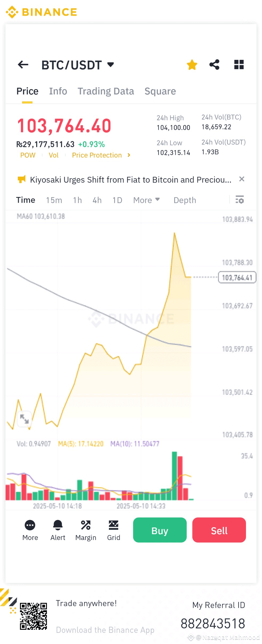Viewport: 262px width, 644px height.
Task: Set a price Alert with bell icon
Action: (x=58, y=525)
